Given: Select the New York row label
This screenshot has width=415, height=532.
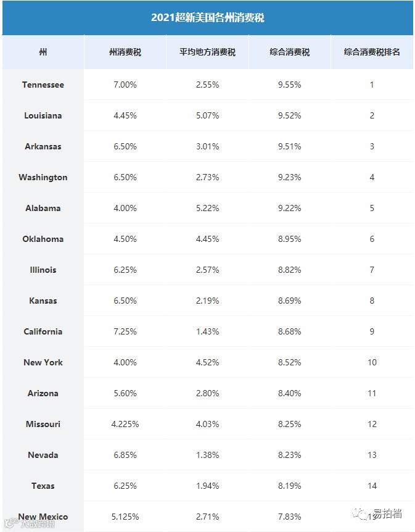Looking at the screenshot, I should coord(43,362).
